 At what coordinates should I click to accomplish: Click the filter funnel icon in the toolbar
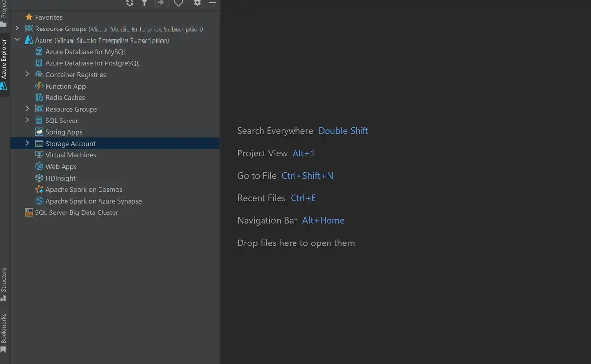point(144,3)
